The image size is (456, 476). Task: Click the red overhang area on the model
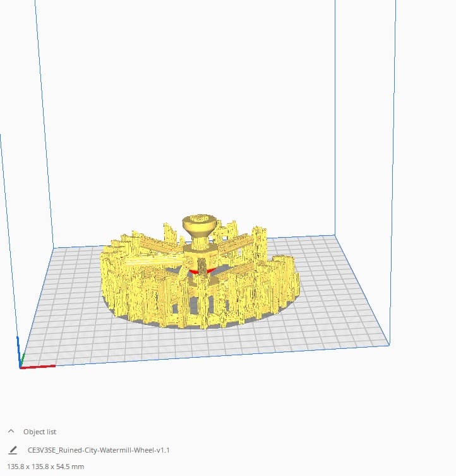201,271
